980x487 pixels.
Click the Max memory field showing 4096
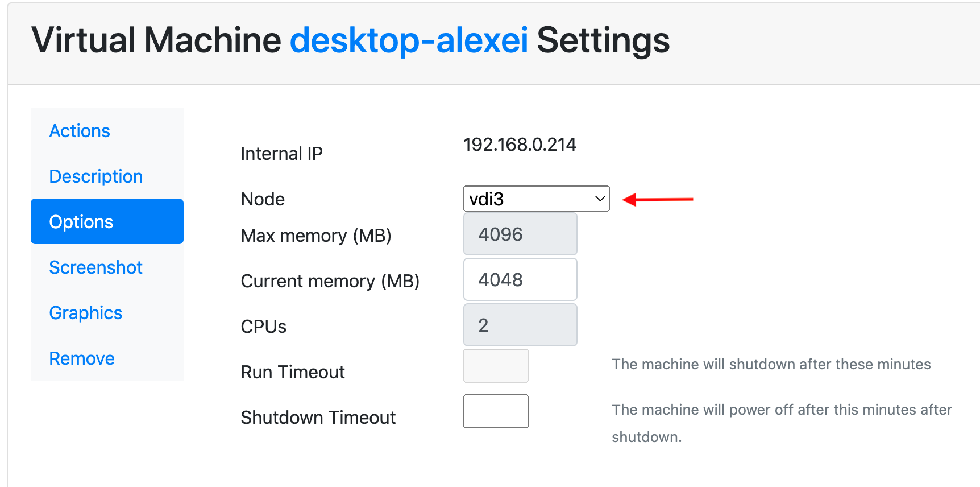coord(520,234)
